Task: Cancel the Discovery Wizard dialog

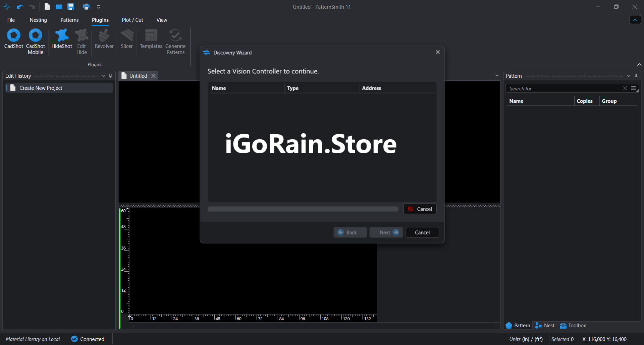Action: [422, 232]
